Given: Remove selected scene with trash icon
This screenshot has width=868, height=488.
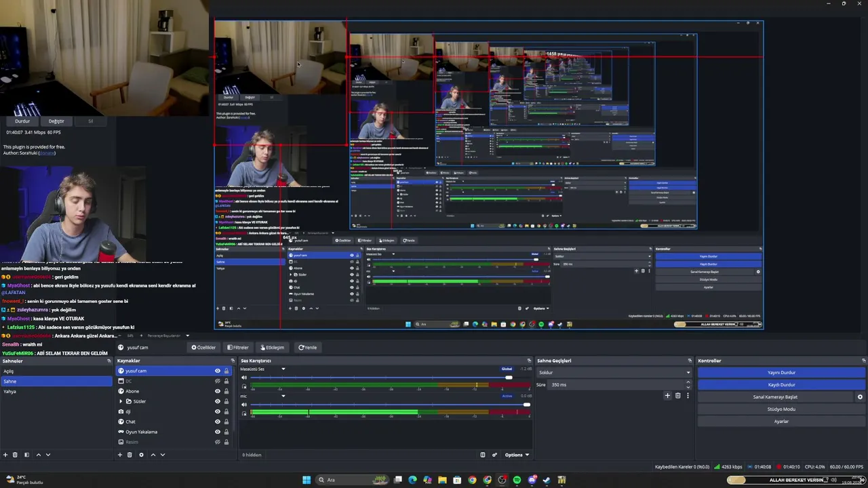Looking at the screenshot, I should [x=16, y=455].
